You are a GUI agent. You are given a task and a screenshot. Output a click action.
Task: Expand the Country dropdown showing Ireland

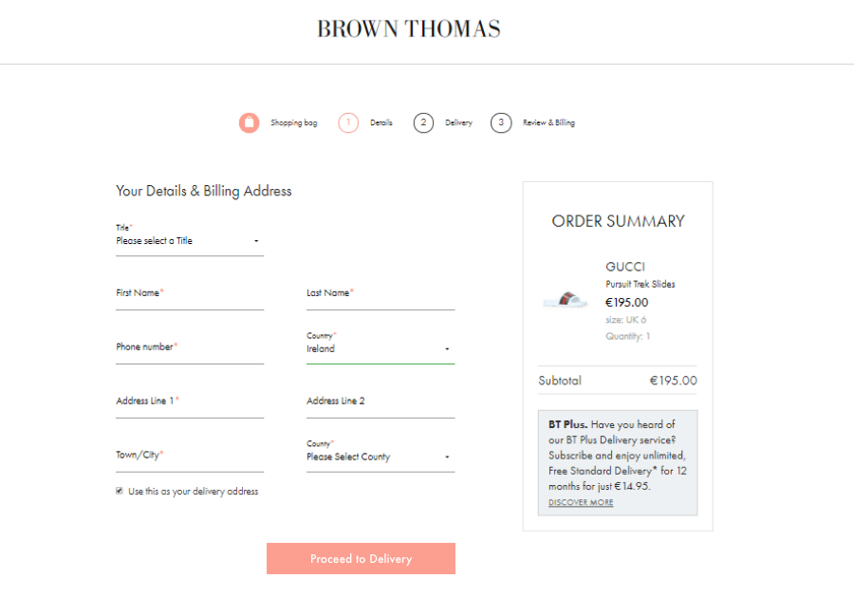coord(380,348)
